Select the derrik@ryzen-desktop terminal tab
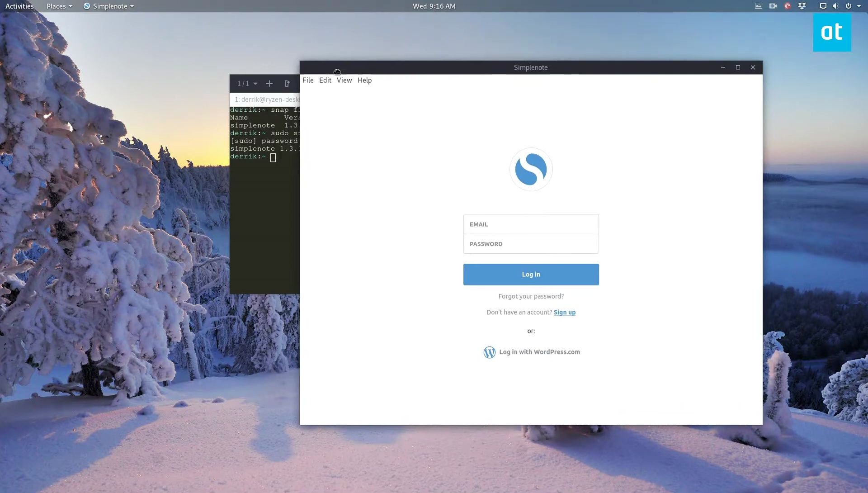Image resolution: width=868 pixels, height=493 pixels. (265, 100)
